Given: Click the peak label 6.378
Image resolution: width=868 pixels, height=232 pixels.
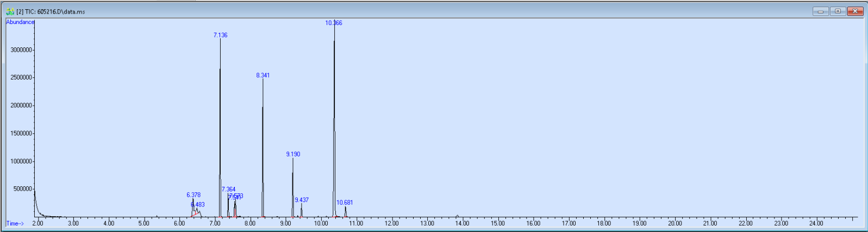Looking at the screenshot, I should point(193,194).
